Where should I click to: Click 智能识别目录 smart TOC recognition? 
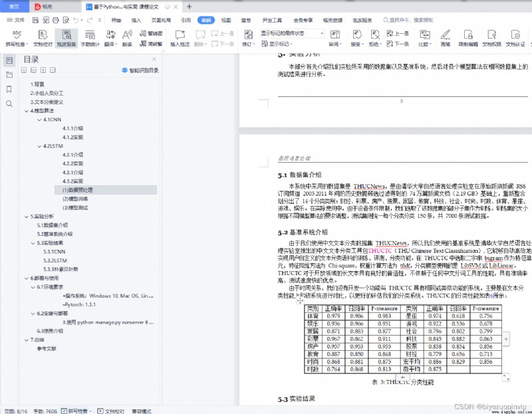pyautogui.click(x=140, y=70)
